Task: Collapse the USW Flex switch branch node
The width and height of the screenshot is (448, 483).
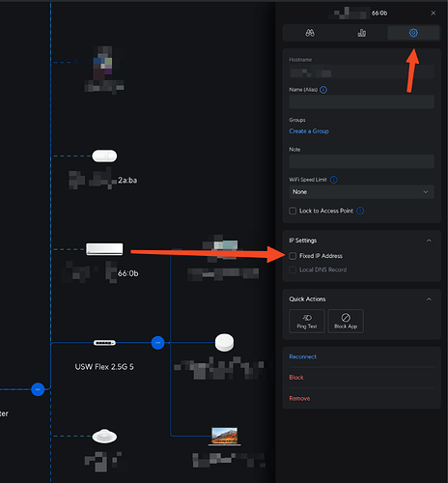Action: 157,343
